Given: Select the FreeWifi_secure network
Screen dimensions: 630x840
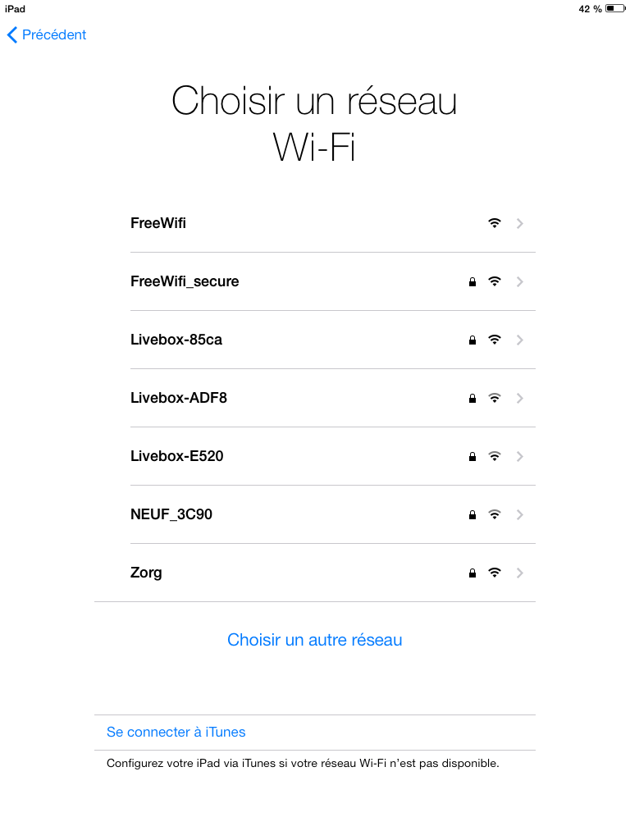Looking at the screenshot, I should click(185, 281).
